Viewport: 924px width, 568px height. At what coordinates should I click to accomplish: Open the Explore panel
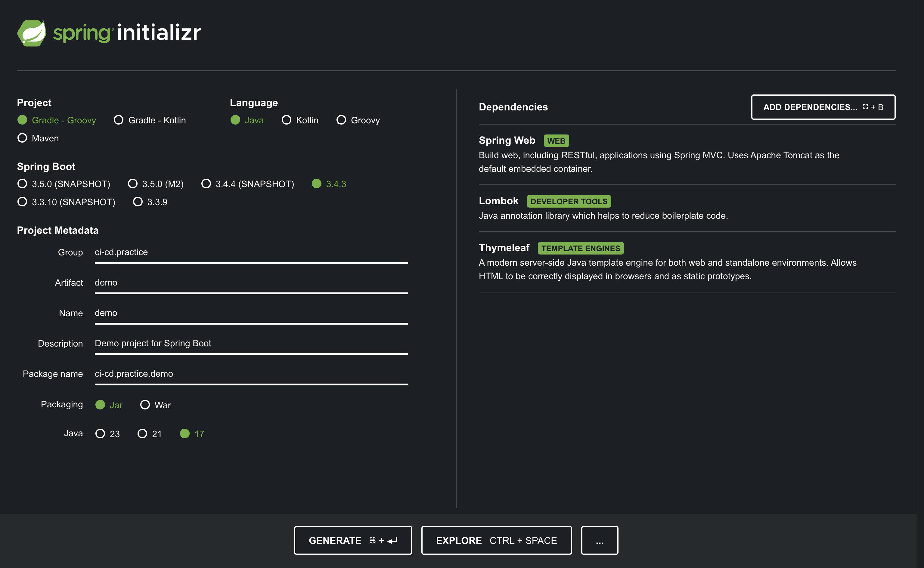(496, 540)
